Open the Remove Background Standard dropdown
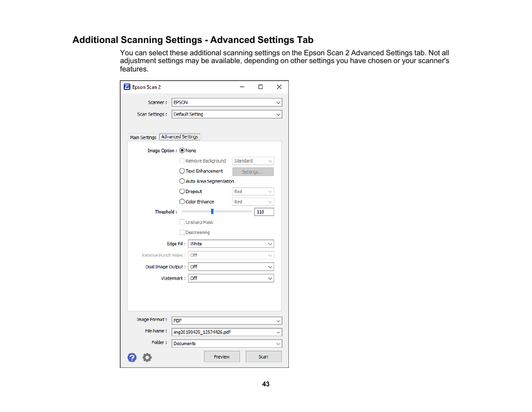Screen dimensions: 532x412 (x=253, y=161)
